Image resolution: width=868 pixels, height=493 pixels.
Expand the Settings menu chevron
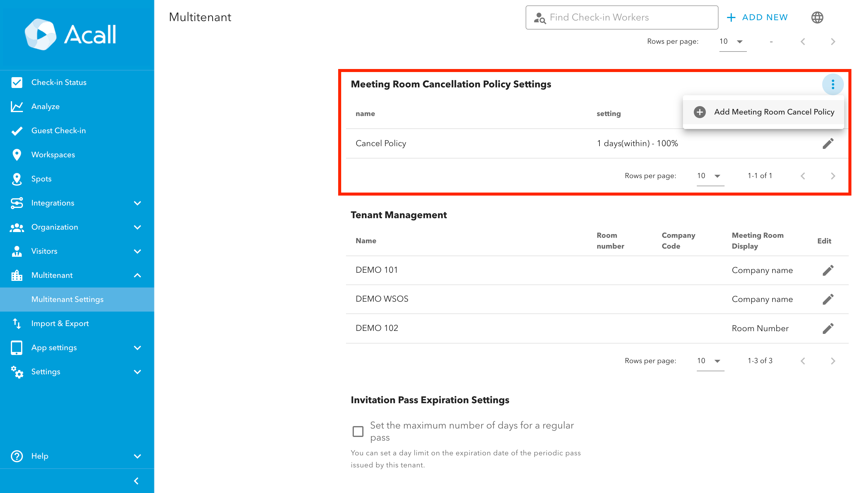[x=137, y=372]
